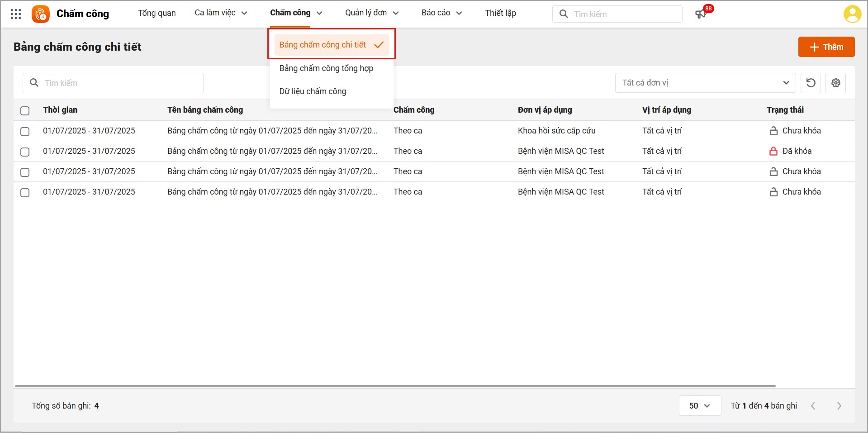Open the 50 records per page dropdown
868x433 pixels.
click(699, 406)
